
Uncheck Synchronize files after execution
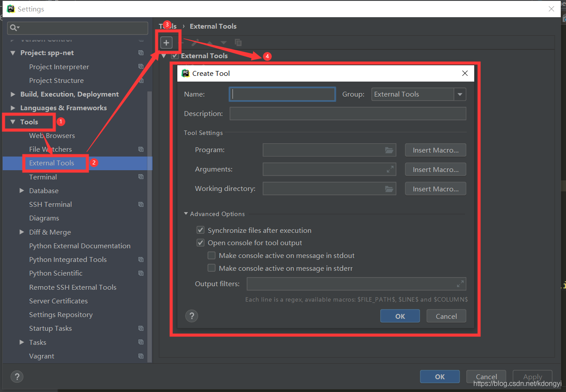pyautogui.click(x=201, y=230)
